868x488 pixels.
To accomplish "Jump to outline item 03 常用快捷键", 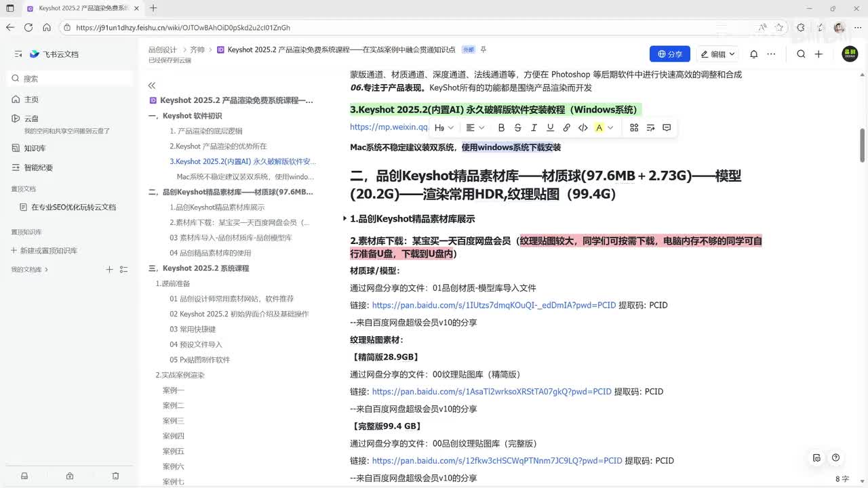I will pos(193,329).
